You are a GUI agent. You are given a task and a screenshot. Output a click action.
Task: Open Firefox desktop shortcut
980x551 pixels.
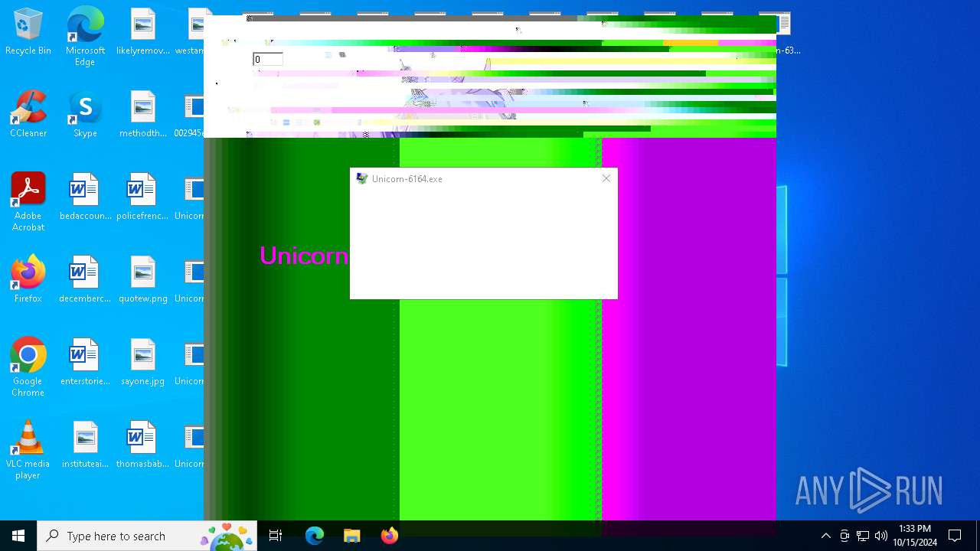[28, 280]
